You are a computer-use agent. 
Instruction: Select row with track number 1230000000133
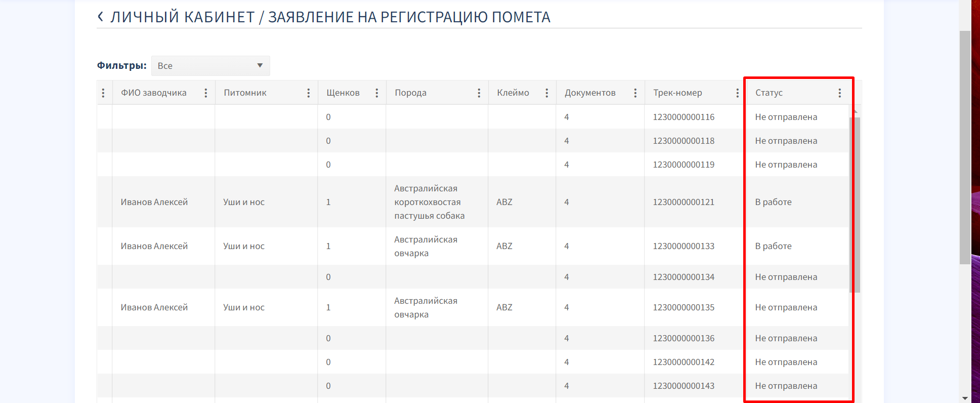(x=683, y=246)
